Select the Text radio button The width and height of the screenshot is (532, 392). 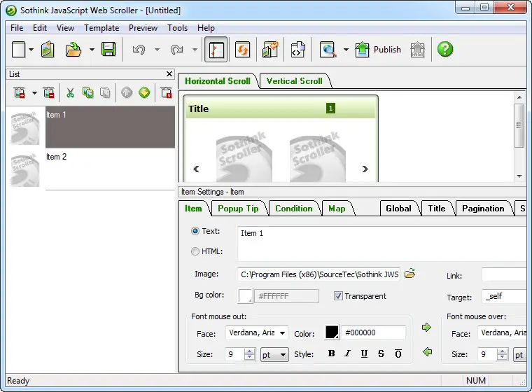pos(195,231)
